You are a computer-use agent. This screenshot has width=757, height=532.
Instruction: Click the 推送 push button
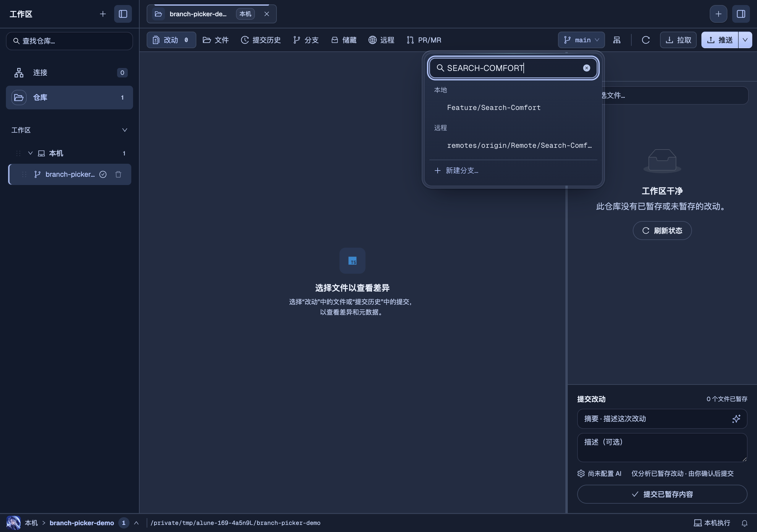click(720, 40)
